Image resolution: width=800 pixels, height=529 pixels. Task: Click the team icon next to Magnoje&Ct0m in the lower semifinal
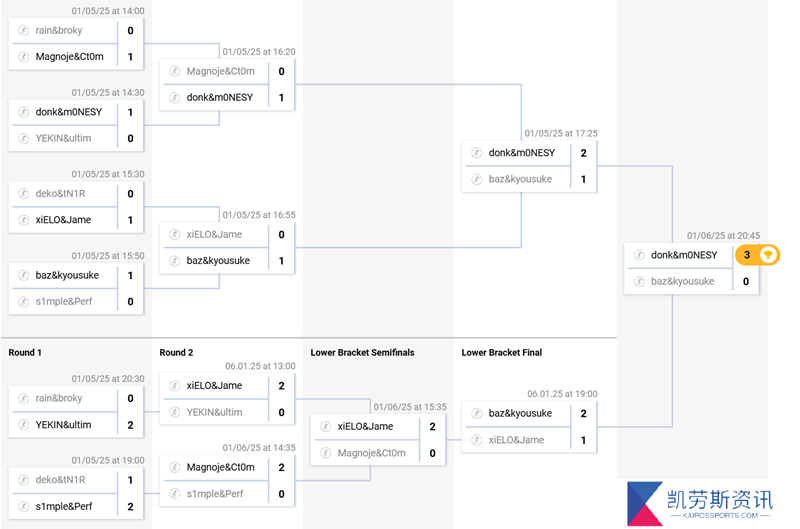pyautogui.click(x=326, y=452)
